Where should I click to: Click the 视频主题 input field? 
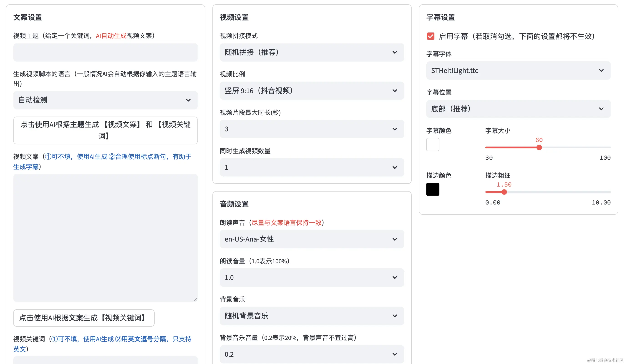pos(105,52)
